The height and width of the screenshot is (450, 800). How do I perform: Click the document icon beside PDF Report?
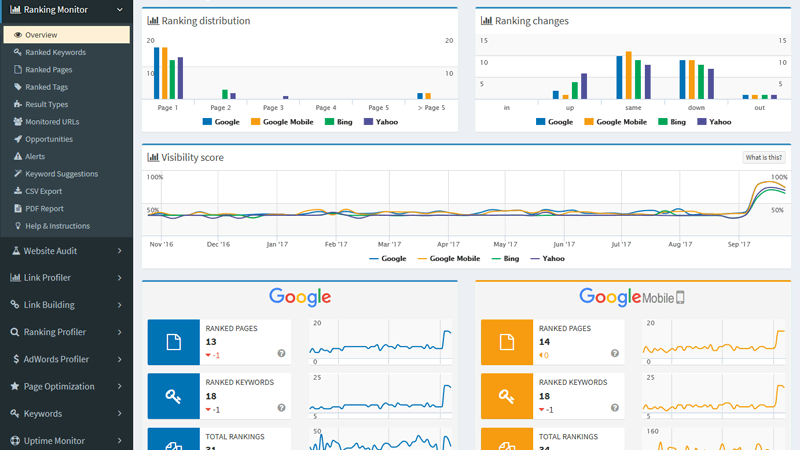18,208
